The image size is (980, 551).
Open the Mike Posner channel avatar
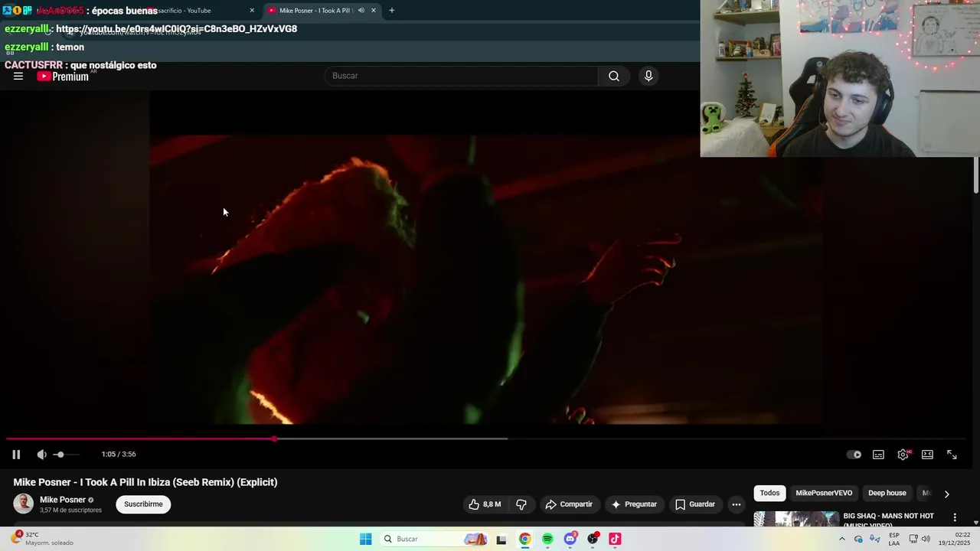pyautogui.click(x=24, y=504)
